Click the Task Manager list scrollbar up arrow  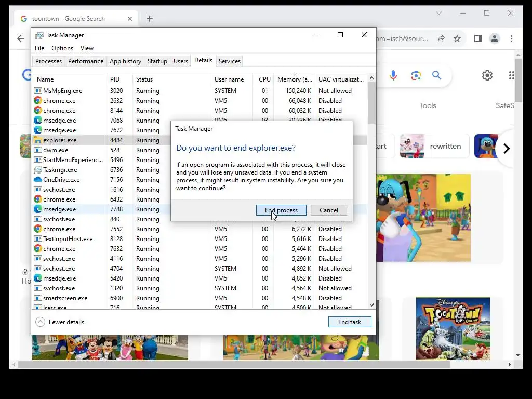pyautogui.click(x=371, y=78)
